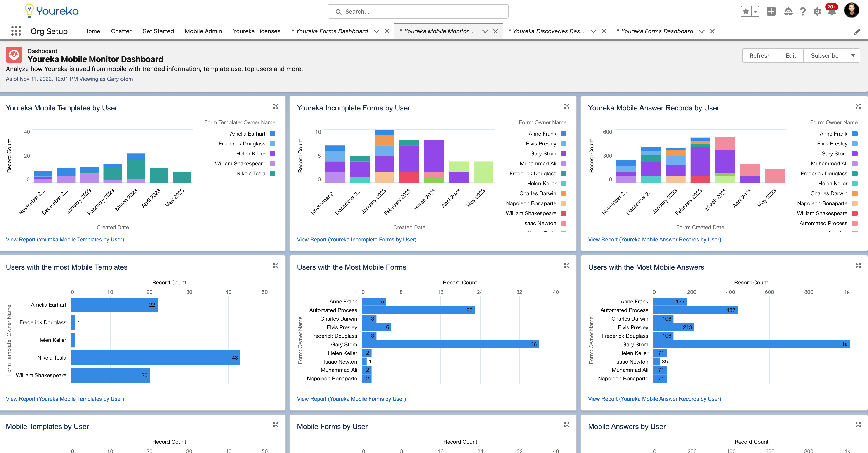Open the first Youreka Forms Dashboard tab chevron
The height and width of the screenshot is (453, 868).
click(376, 31)
